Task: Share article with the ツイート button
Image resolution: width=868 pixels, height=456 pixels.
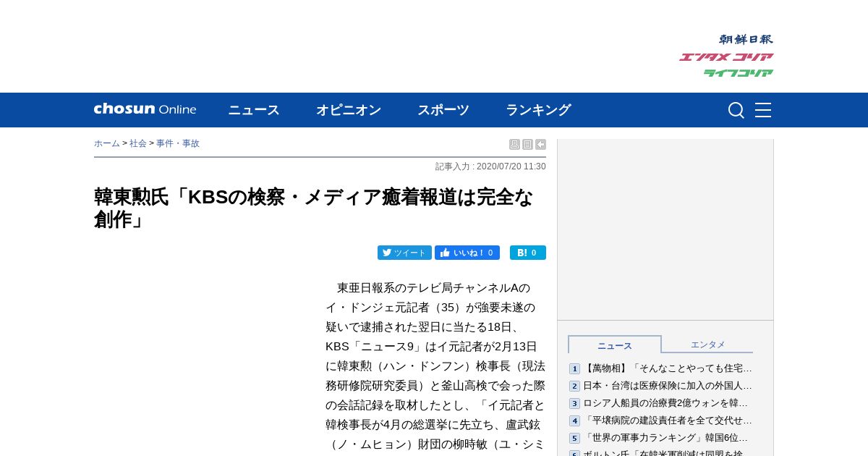Action: 404,253
